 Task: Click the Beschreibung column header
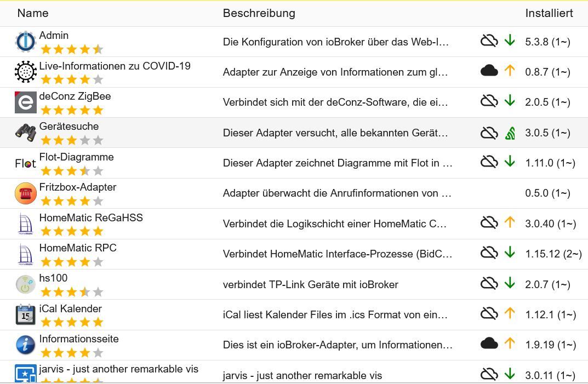point(259,13)
